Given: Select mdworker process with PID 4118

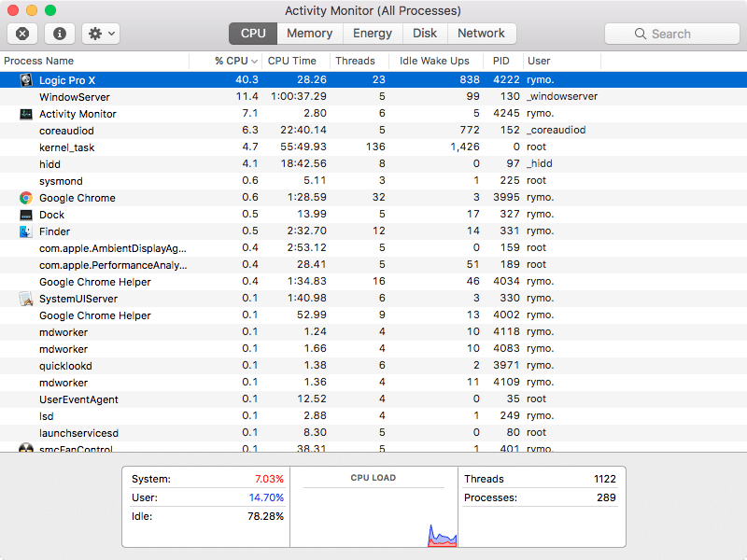Looking at the screenshot, I should (373, 332).
